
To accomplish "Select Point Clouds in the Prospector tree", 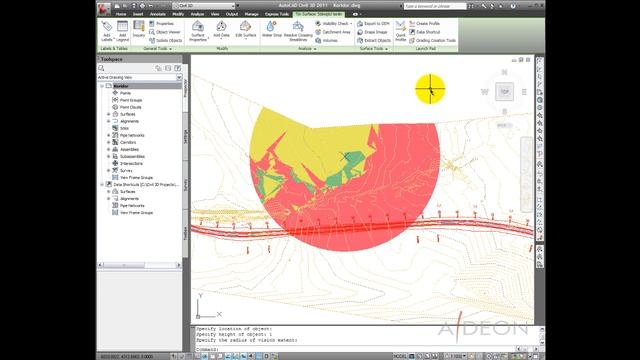I will click(x=130, y=107).
